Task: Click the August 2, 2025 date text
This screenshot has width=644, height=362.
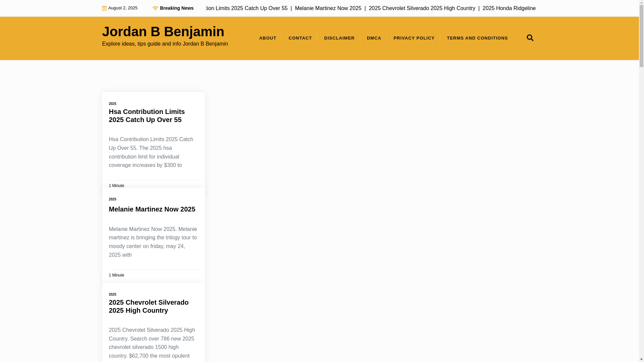Action: (123, 8)
